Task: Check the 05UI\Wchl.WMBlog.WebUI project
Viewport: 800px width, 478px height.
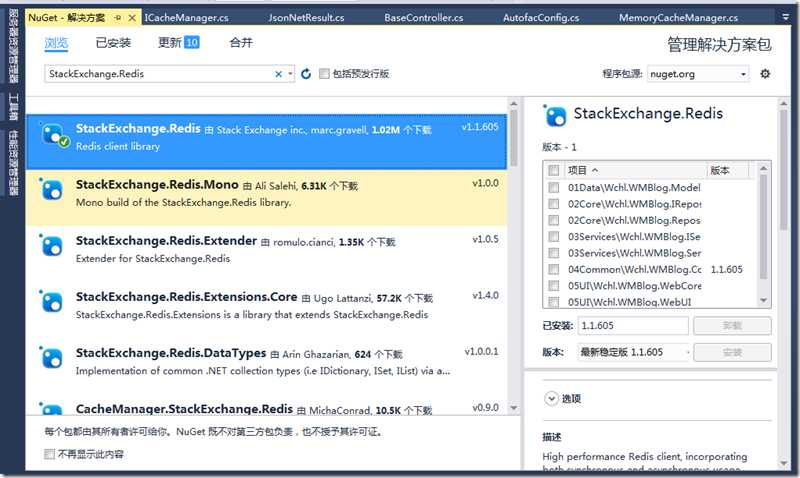Action: point(554,302)
